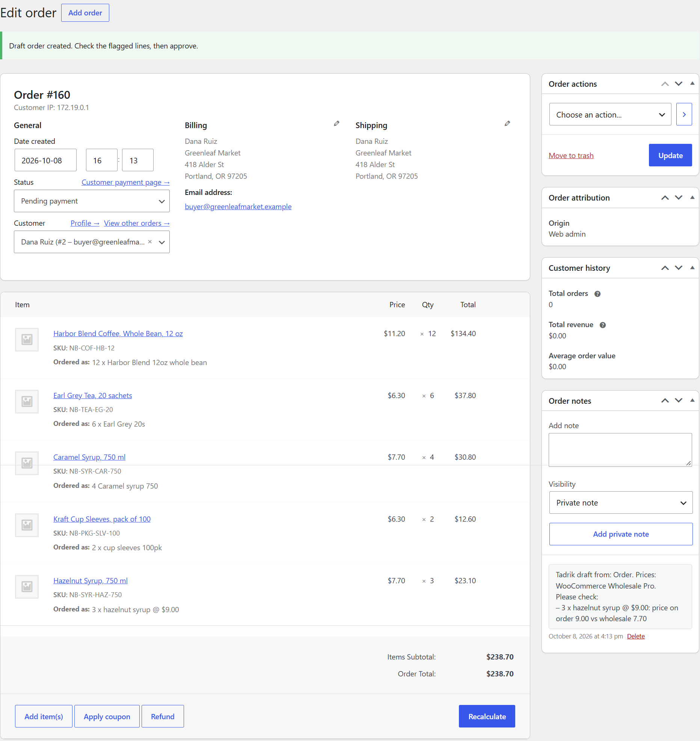Screen dimensions: 700x741
Task: Open note Visibility dropdown
Action: point(621,503)
